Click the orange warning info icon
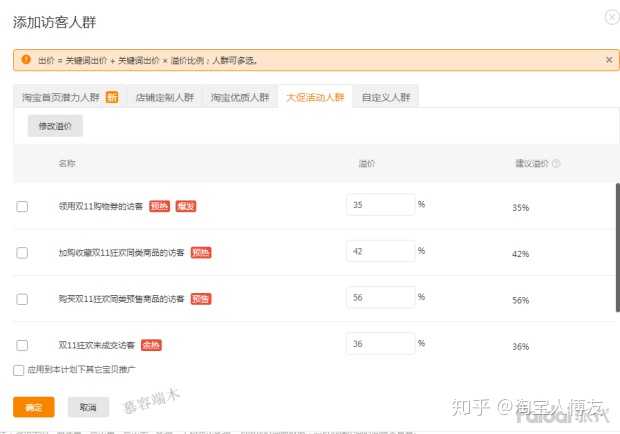Screen dimensions: 620x434 point(26,60)
